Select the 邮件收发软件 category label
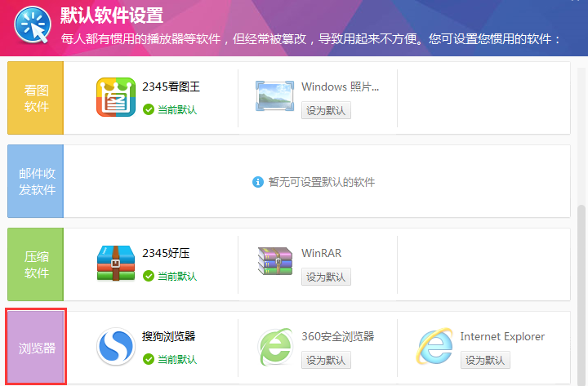 [x=36, y=181]
